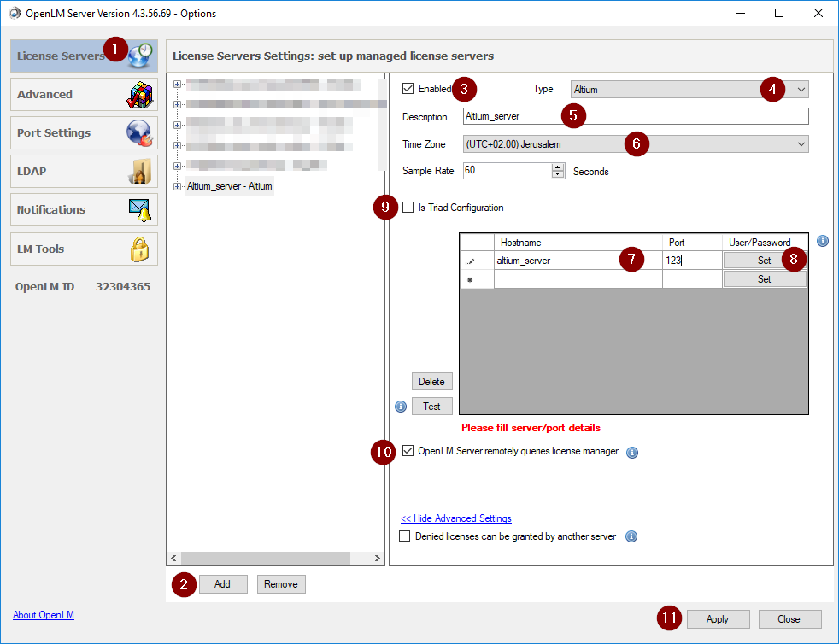
Task: Open LM Tools via the padlock icon
Action: tap(139, 249)
